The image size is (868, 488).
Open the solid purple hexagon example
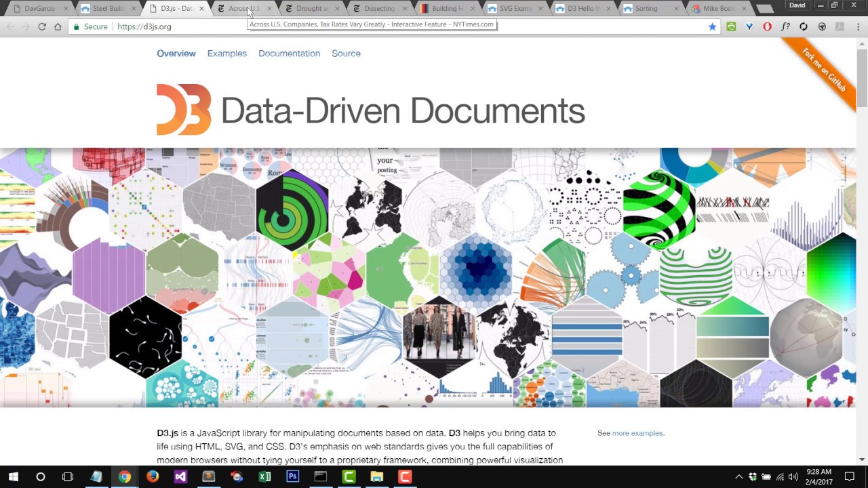pyautogui.click(x=108, y=273)
